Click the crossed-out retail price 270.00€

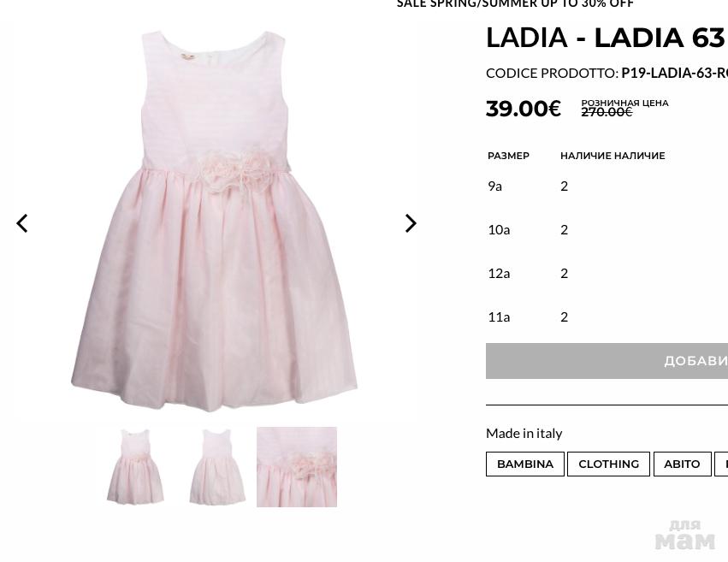coord(607,112)
